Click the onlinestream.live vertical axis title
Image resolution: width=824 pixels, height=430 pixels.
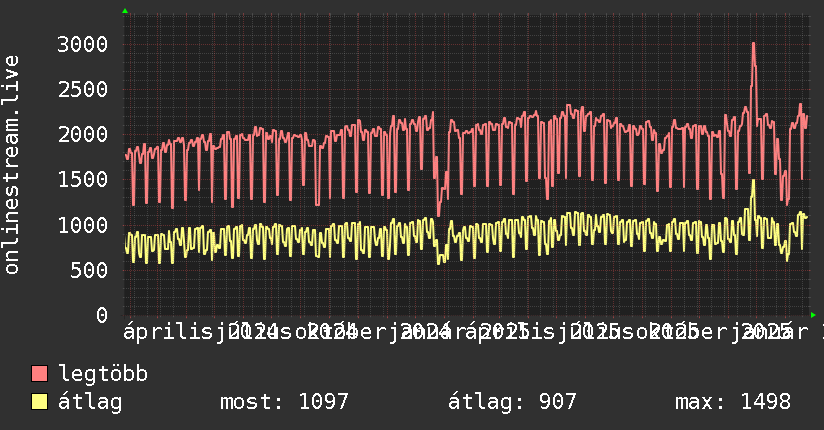[11, 165]
